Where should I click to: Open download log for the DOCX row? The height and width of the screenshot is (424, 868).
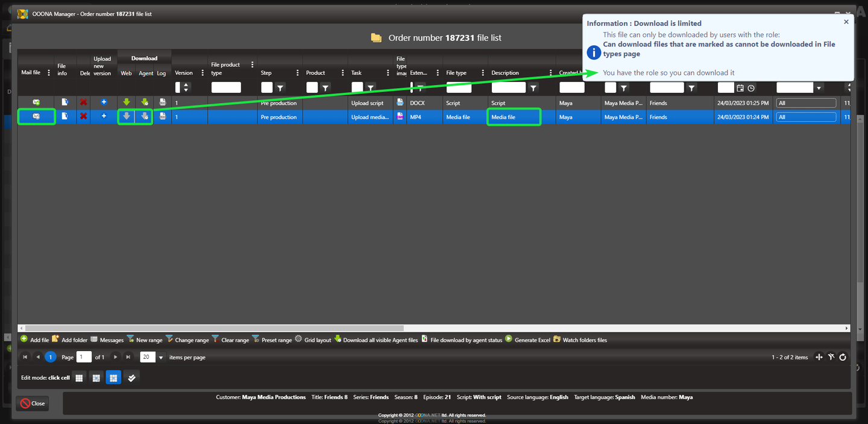point(163,103)
